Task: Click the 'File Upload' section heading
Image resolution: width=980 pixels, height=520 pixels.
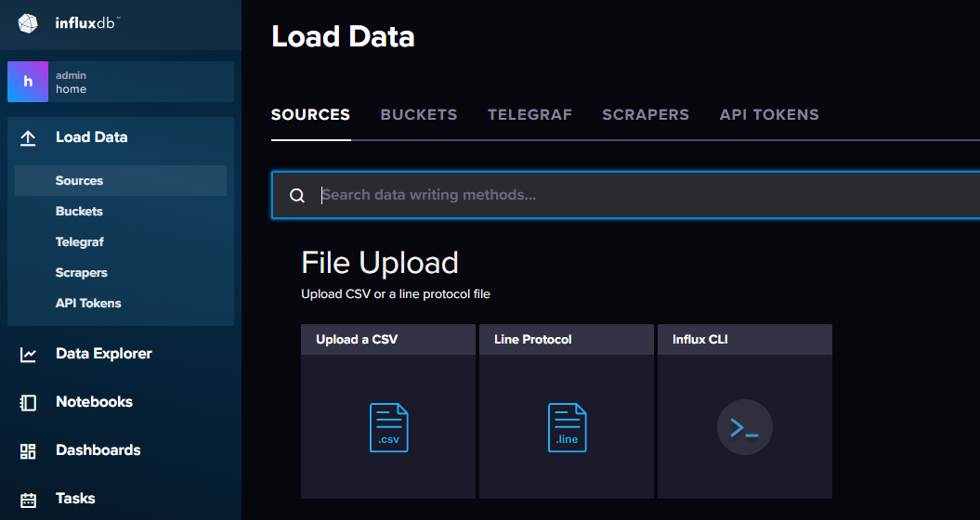Action: [380, 263]
